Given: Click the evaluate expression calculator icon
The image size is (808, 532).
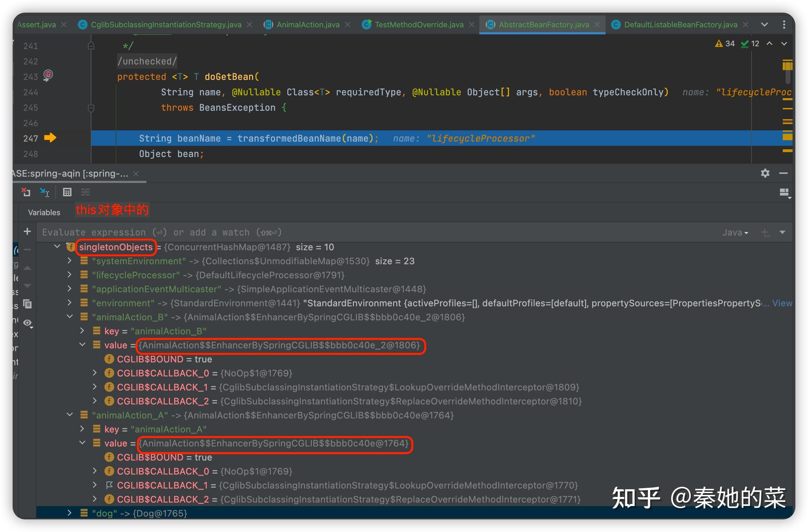Looking at the screenshot, I should click(x=67, y=192).
